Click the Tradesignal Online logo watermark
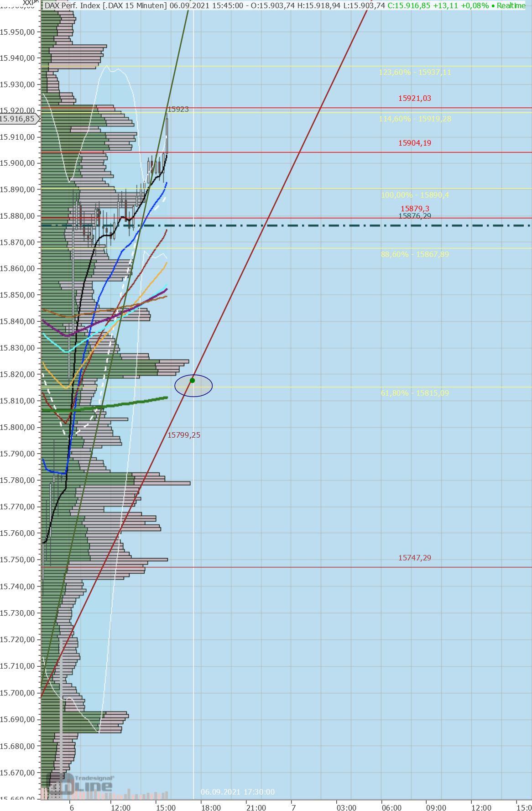The image size is (532, 811). pyautogui.click(x=82, y=784)
